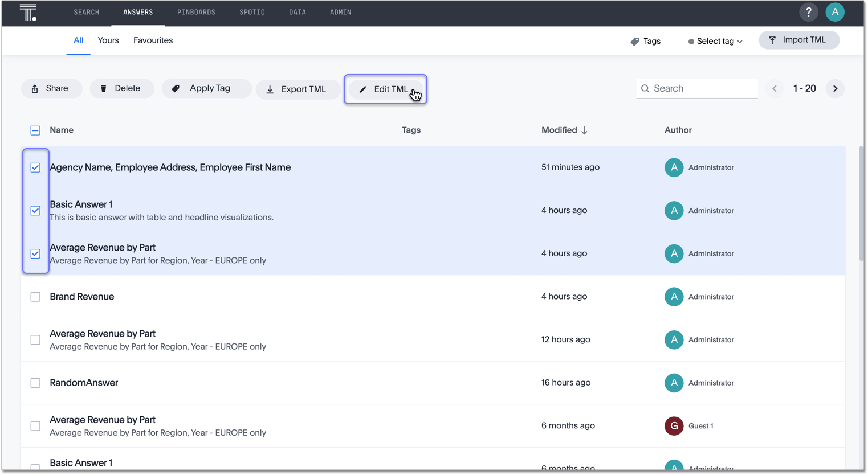Click the Tags label icon
Image resolution: width=868 pixels, height=475 pixels.
(634, 41)
